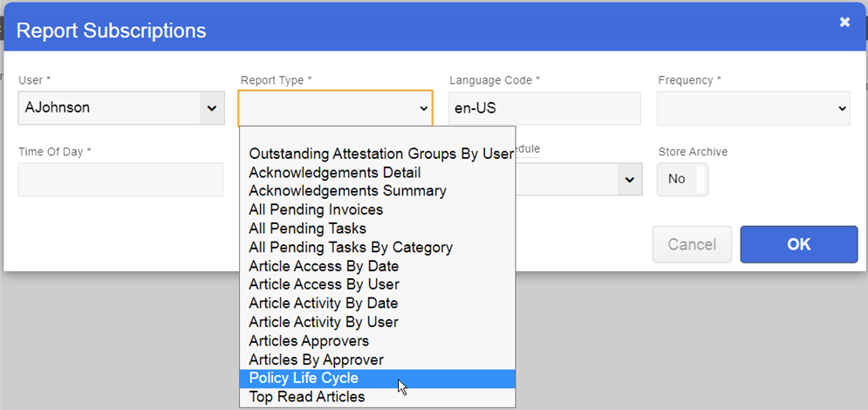Collapse the Report Type dropdown

(x=335, y=108)
